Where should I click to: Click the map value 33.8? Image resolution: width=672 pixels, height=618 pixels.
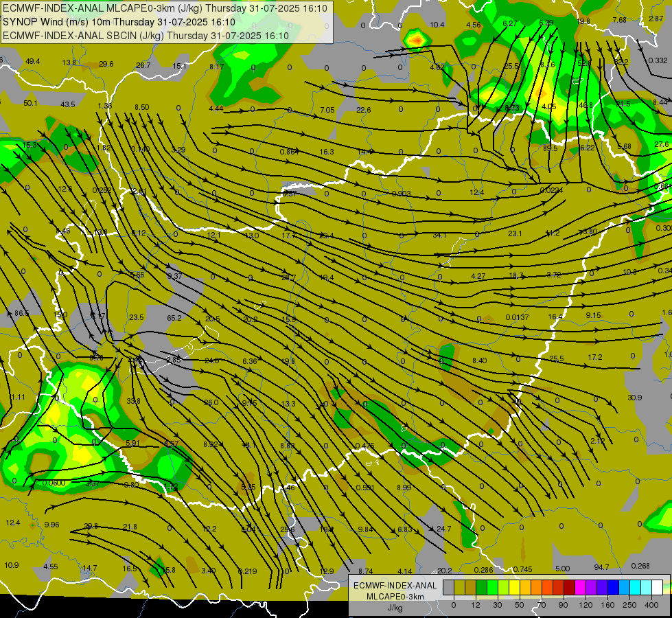(x=133, y=401)
